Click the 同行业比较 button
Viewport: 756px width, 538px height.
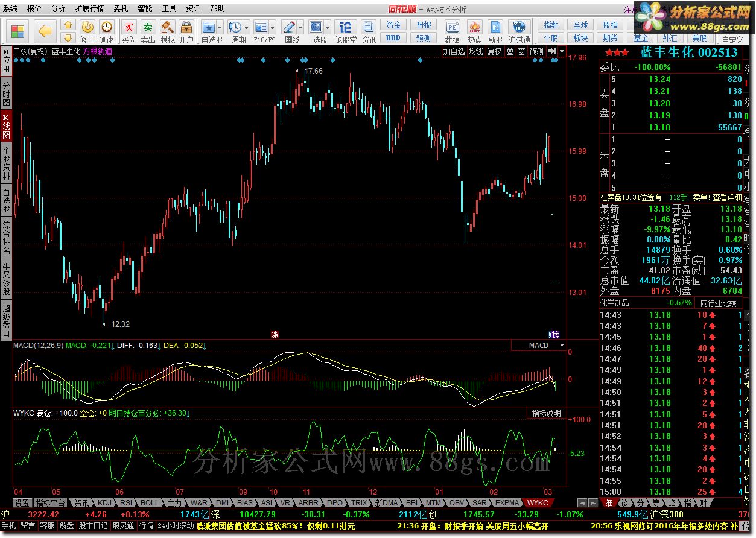click(x=718, y=303)
